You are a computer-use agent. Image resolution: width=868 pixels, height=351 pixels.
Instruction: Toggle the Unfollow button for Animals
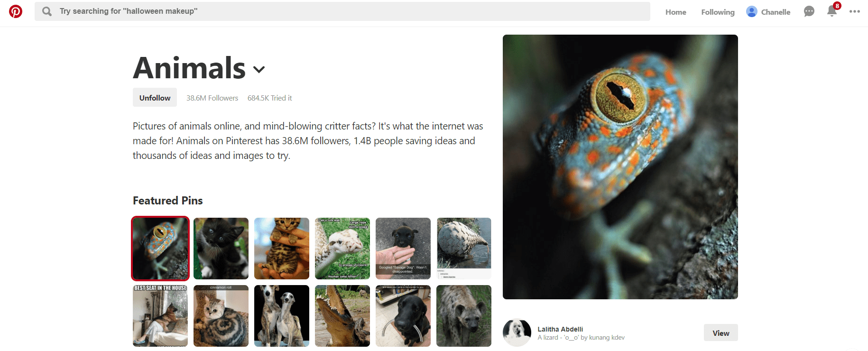pos(155,98)
